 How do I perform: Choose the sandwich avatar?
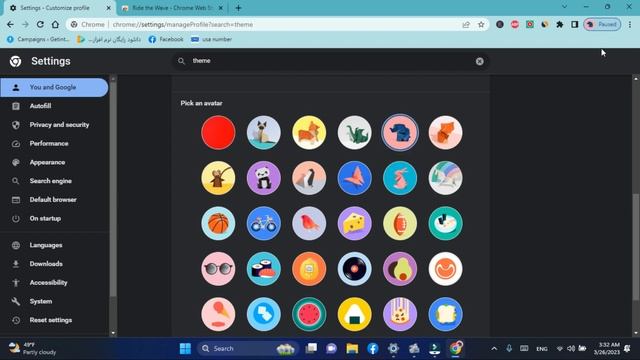point(445,314)
